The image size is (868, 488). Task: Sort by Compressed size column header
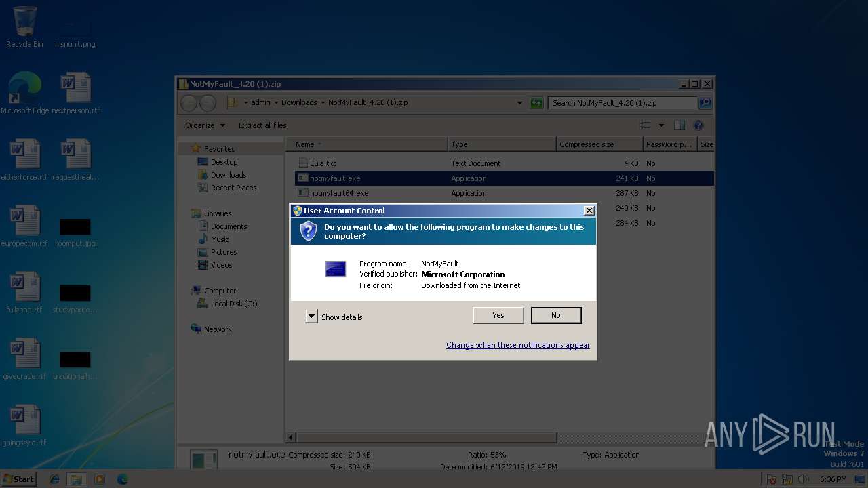click(599, 144)
